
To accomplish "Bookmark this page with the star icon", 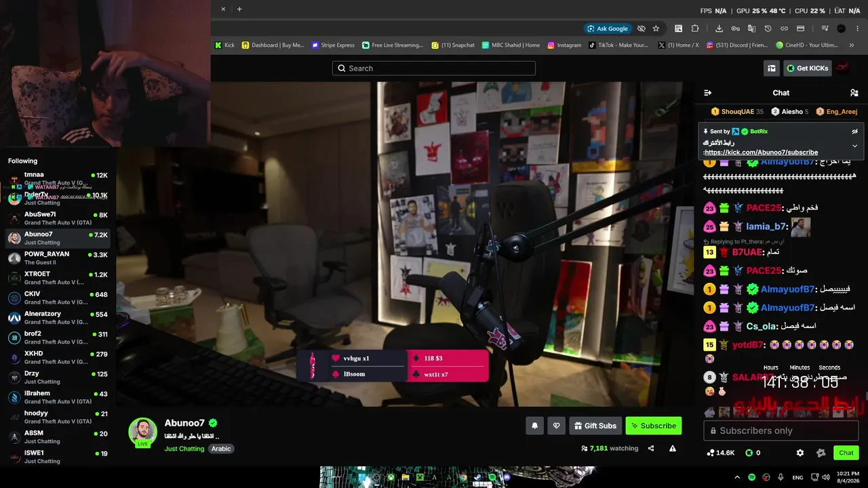I will point(656,28).
